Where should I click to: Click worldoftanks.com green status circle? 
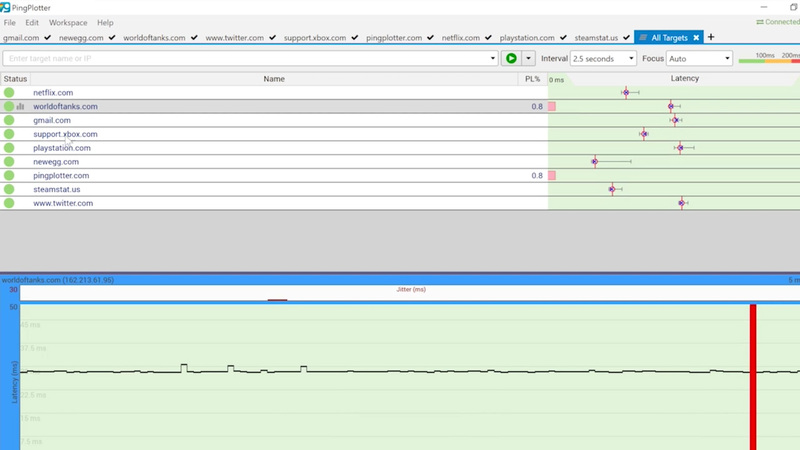tap(9, 106)
